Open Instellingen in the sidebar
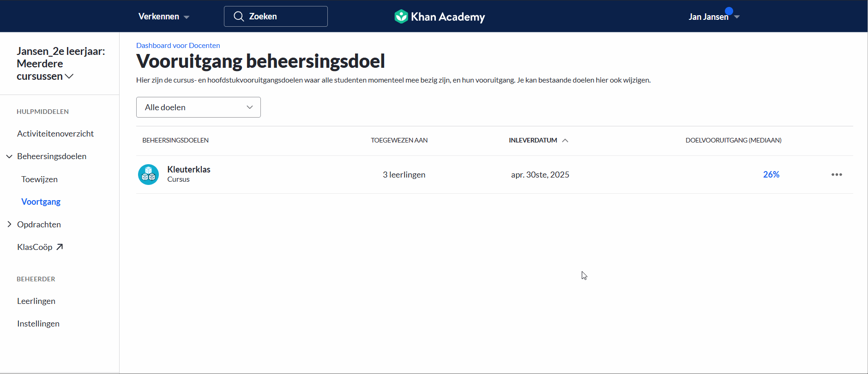The width and height of the screenshot is (868, 374). pyautogui.click(x=38, y=324)
